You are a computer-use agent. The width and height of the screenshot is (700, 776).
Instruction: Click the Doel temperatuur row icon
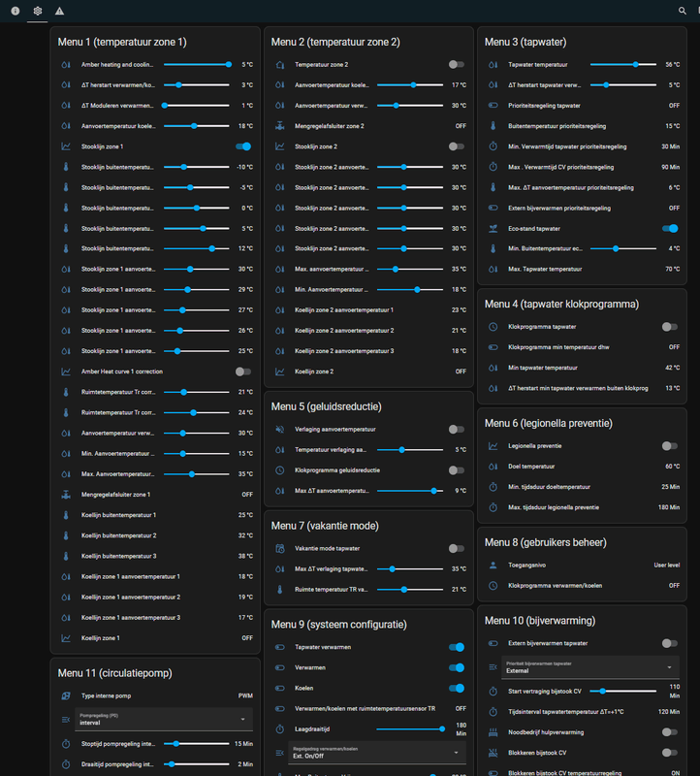point(493,467)
